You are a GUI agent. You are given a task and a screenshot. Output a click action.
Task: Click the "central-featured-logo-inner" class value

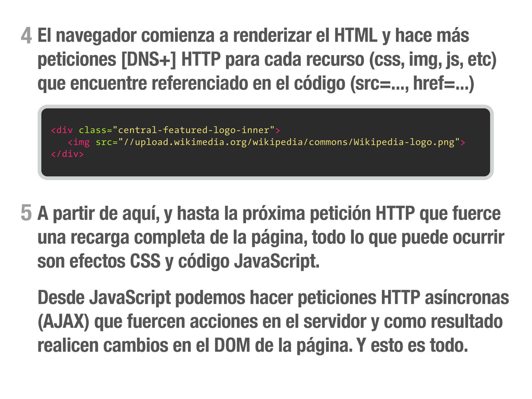point(194,130)
